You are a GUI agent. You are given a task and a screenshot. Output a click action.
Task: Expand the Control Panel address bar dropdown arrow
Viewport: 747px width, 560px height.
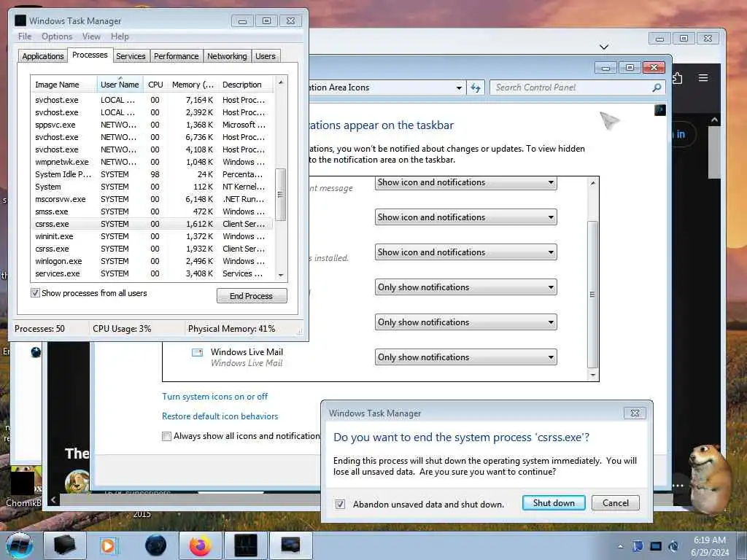tap(459, 87)
